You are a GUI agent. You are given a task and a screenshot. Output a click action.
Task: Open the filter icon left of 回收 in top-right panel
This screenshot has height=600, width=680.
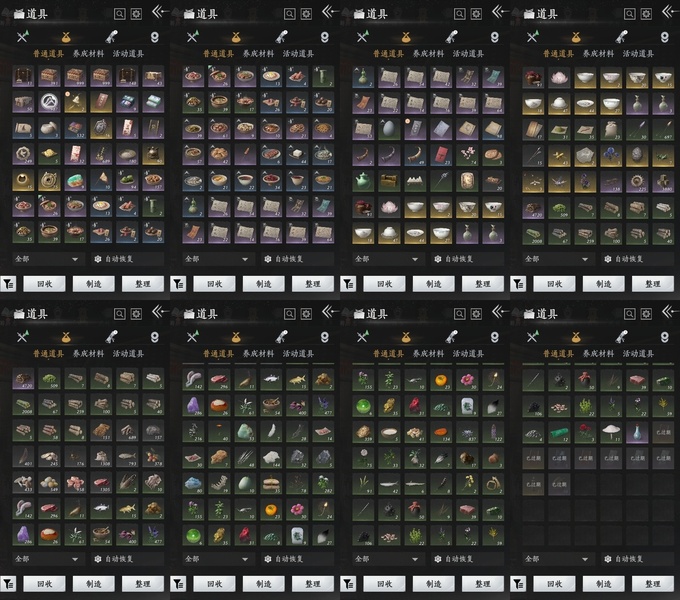point(518,284)
